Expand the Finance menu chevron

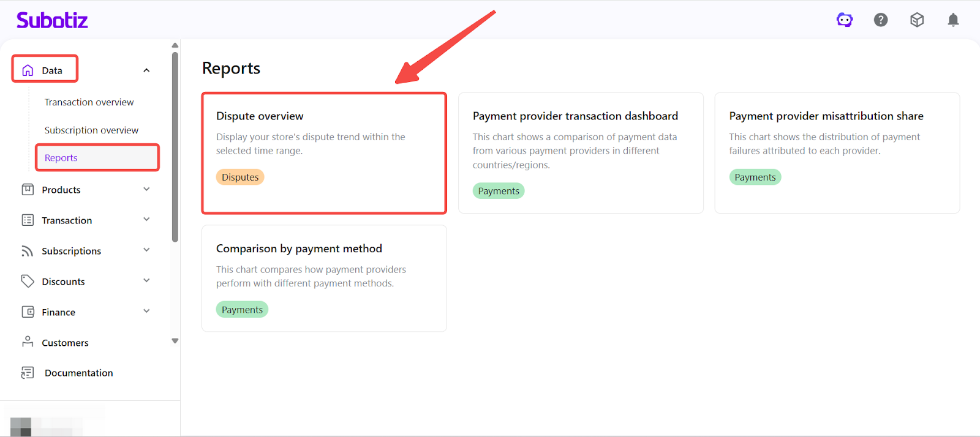click(x=146, y=312)
